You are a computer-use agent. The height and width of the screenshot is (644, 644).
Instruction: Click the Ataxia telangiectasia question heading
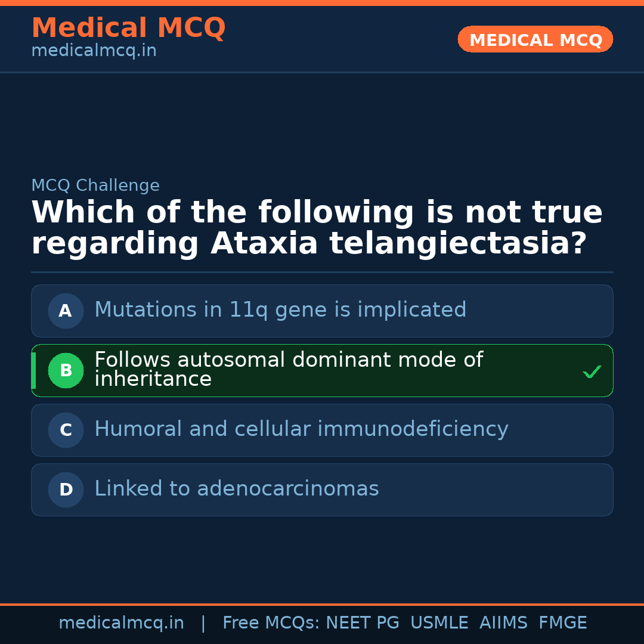(317, 228)
